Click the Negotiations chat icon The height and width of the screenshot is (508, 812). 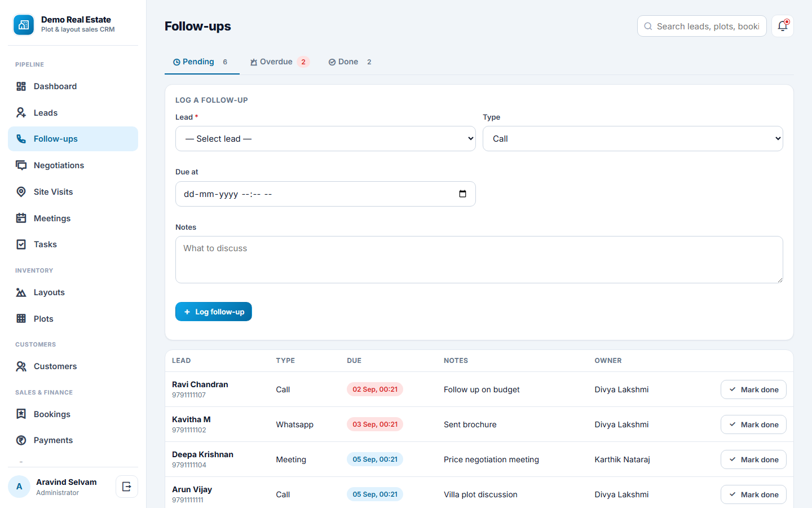21,165
